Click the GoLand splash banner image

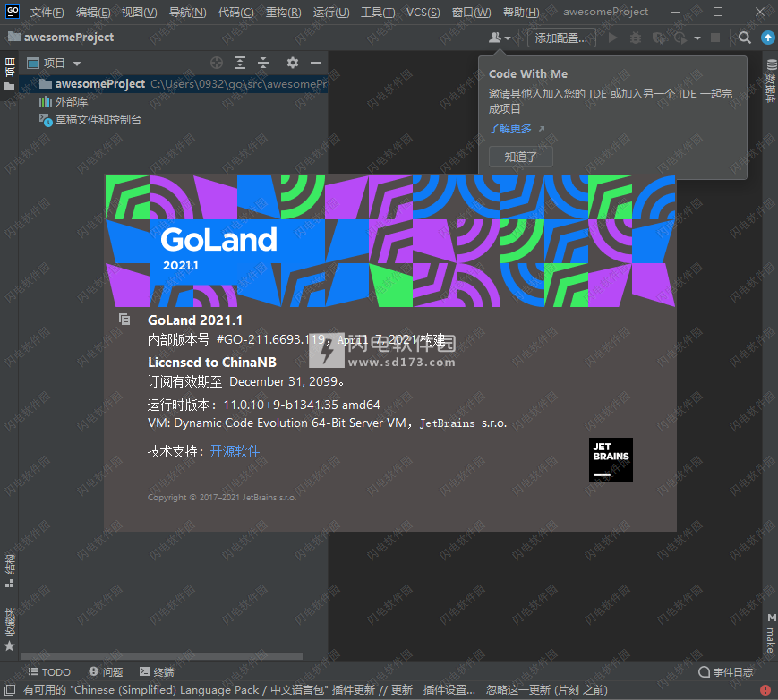tap(390, 241)
